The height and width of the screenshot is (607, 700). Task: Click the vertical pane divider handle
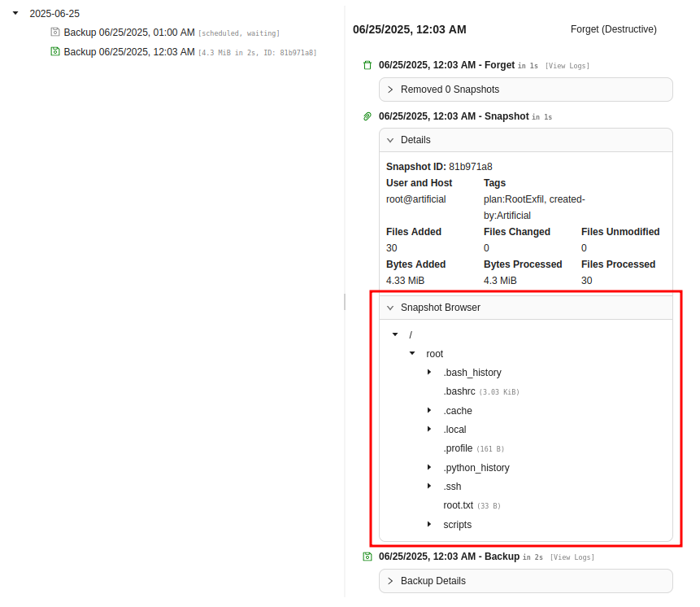point(345,302)
